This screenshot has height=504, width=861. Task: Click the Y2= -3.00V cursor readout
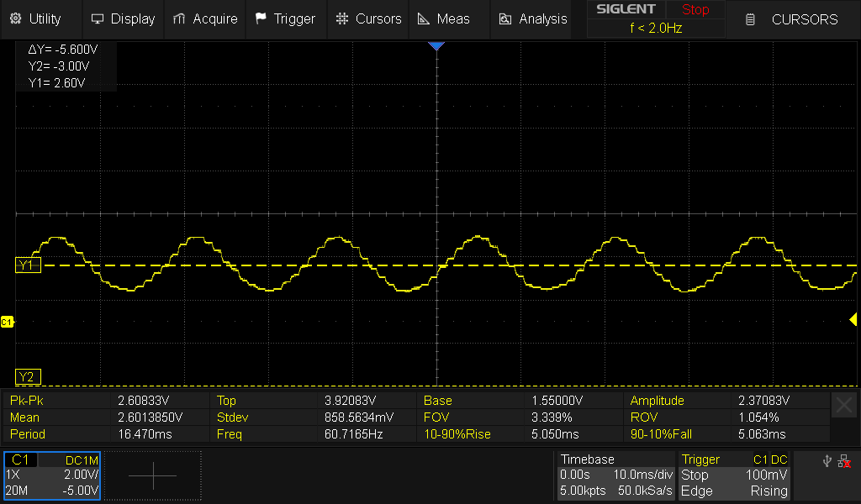[59, 66]
